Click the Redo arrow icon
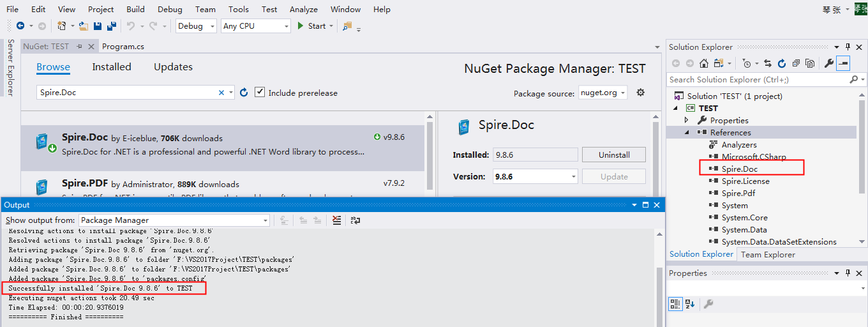868x327 pixels. [153, 26]
